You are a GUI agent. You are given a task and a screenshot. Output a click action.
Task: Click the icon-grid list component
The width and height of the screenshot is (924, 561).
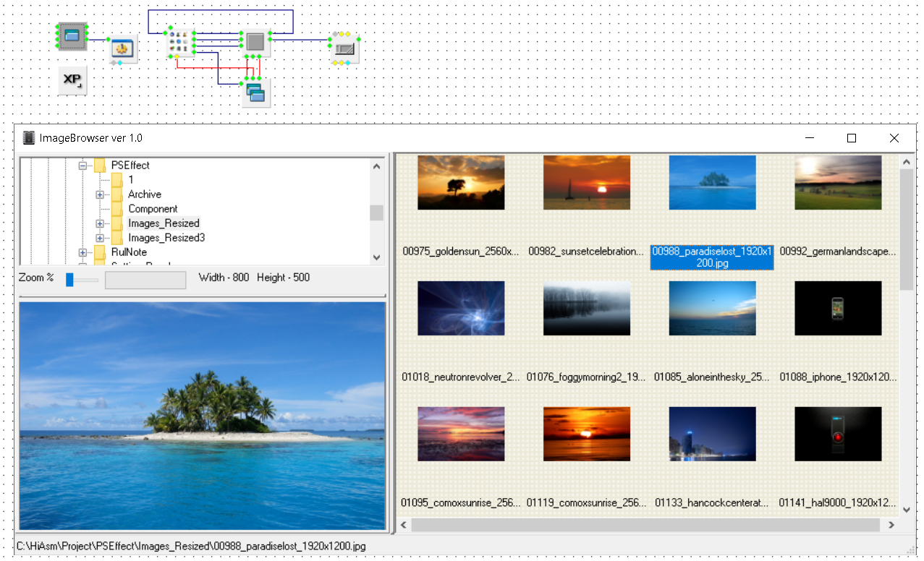point(178,42)
